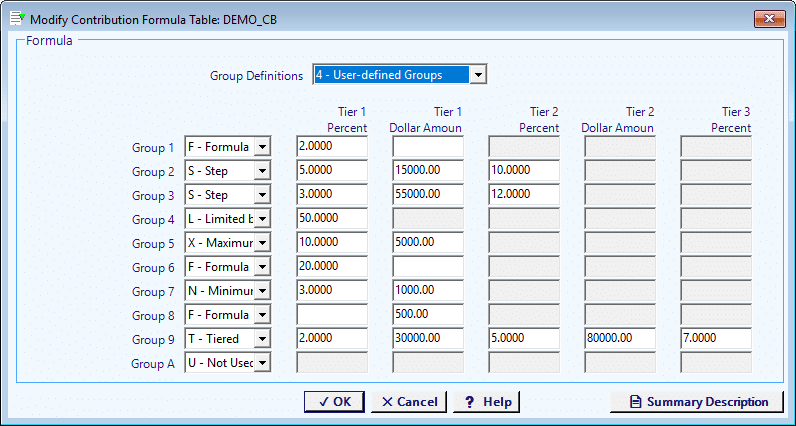Click Group 8 Tier 1 Dollar field 500.00
796x426 pixels.
click(x=428, y=314)
